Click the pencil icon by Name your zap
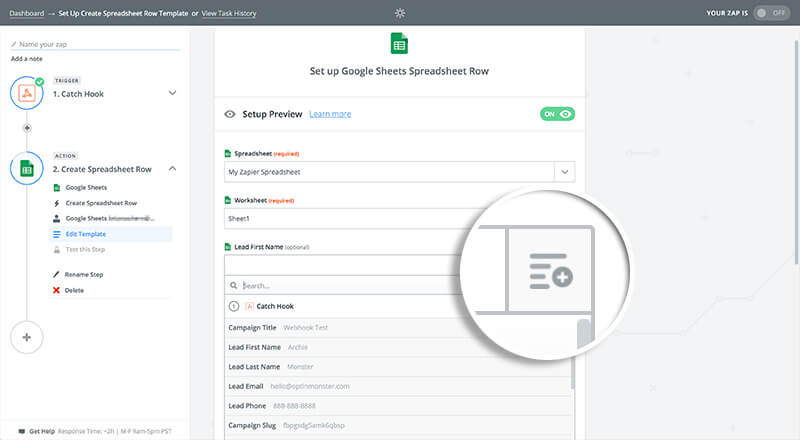This screenshot has width=800, height=440. [x=14, y=44]
